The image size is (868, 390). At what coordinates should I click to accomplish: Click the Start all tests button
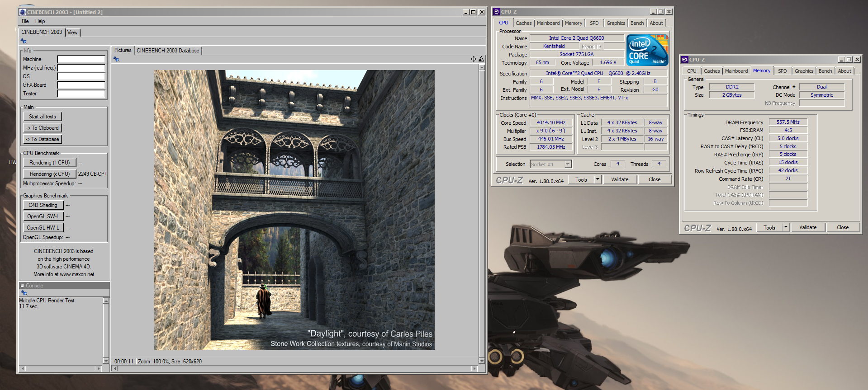pyautogui.click(x=43, y=117)
